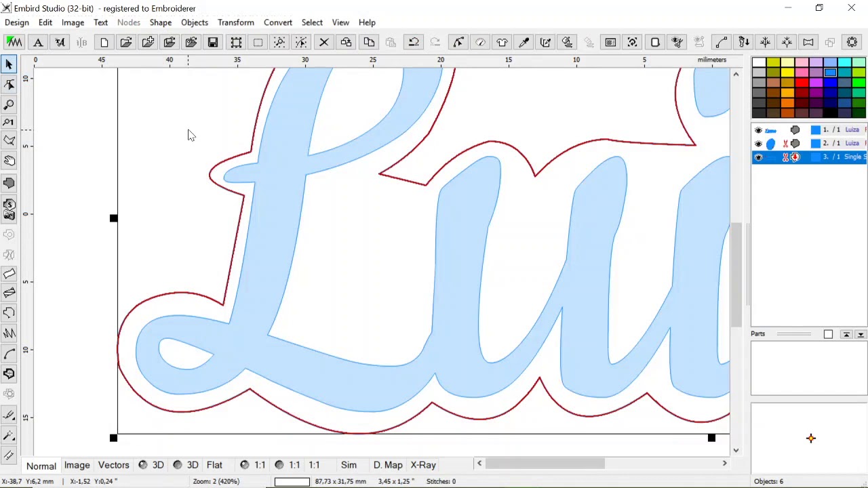Screen dimensions: 868x488
Task: Click the speedometer gauge toolbar icon
Action: (480, 42)
